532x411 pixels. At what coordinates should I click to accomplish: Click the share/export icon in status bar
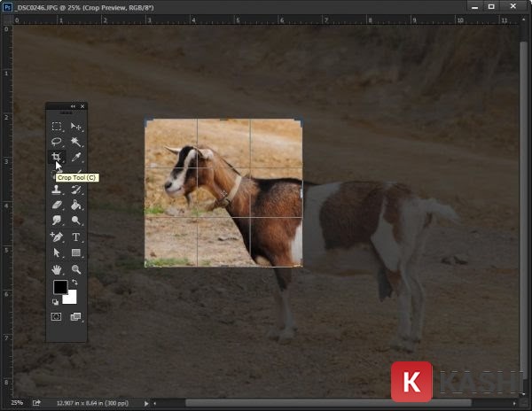(x=36, y=403)
